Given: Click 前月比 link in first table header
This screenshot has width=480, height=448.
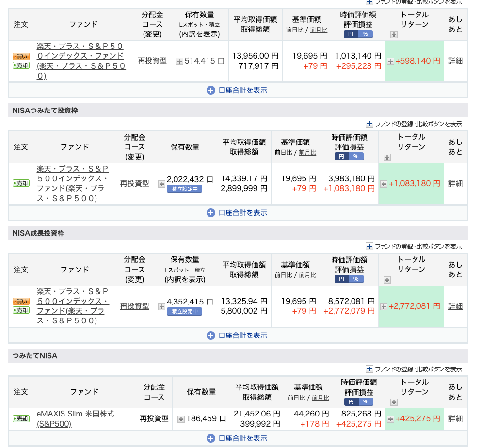Looking at the screenshot, I should pyautogui.click(x=319, y=30).
